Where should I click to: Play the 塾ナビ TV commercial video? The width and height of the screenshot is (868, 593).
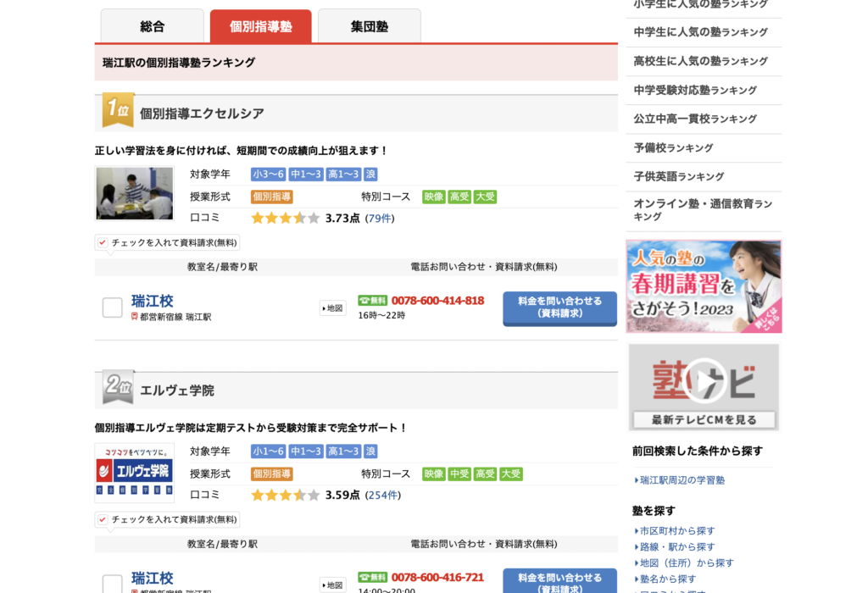[704, 381]
